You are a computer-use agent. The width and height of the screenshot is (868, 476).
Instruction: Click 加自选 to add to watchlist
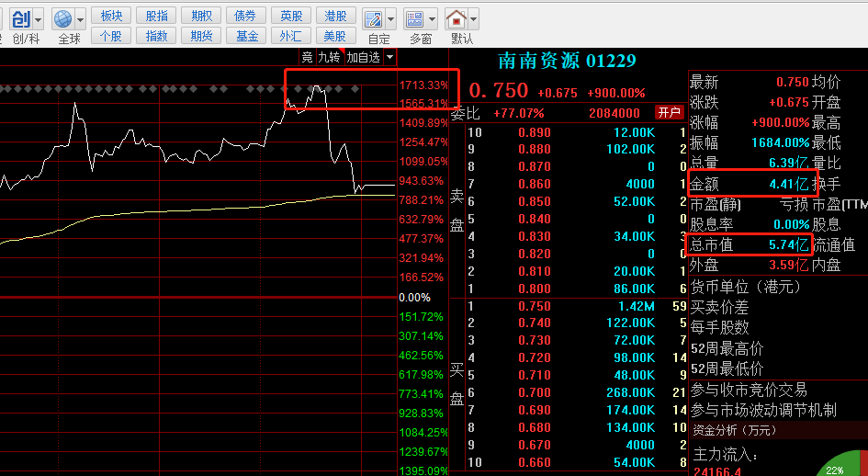[x=363, y=57]
